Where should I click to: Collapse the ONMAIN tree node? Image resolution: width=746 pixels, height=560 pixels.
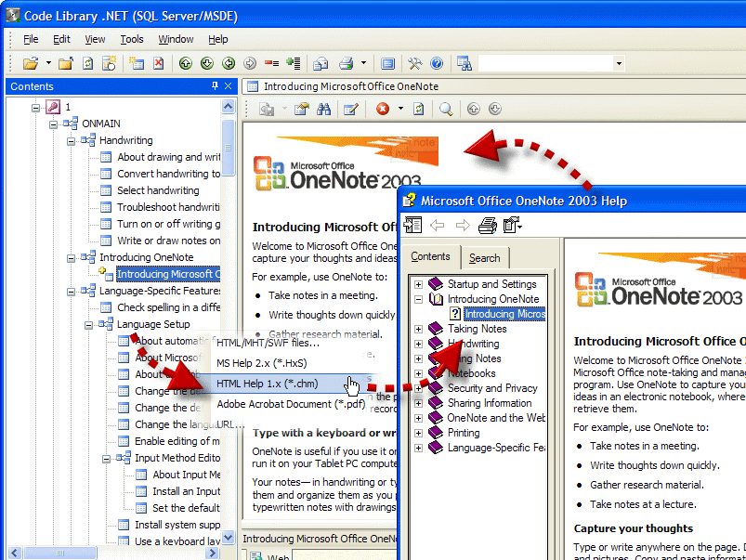tap(53, 124)
